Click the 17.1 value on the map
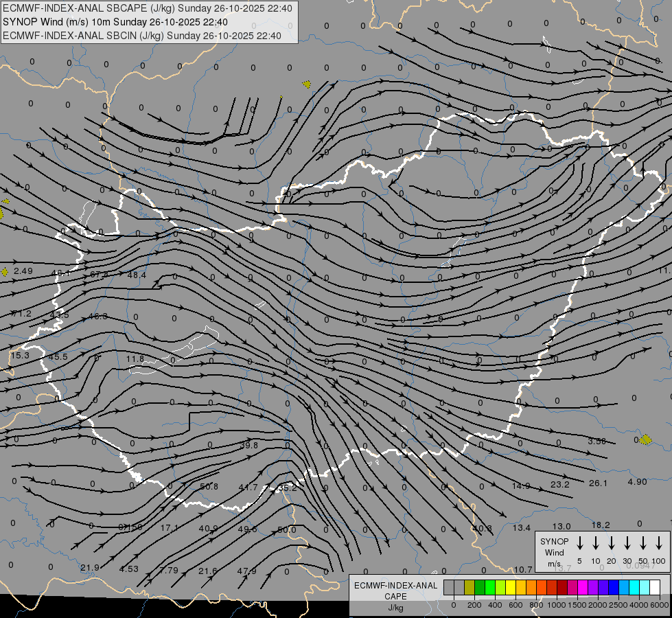 click(170, 528)
